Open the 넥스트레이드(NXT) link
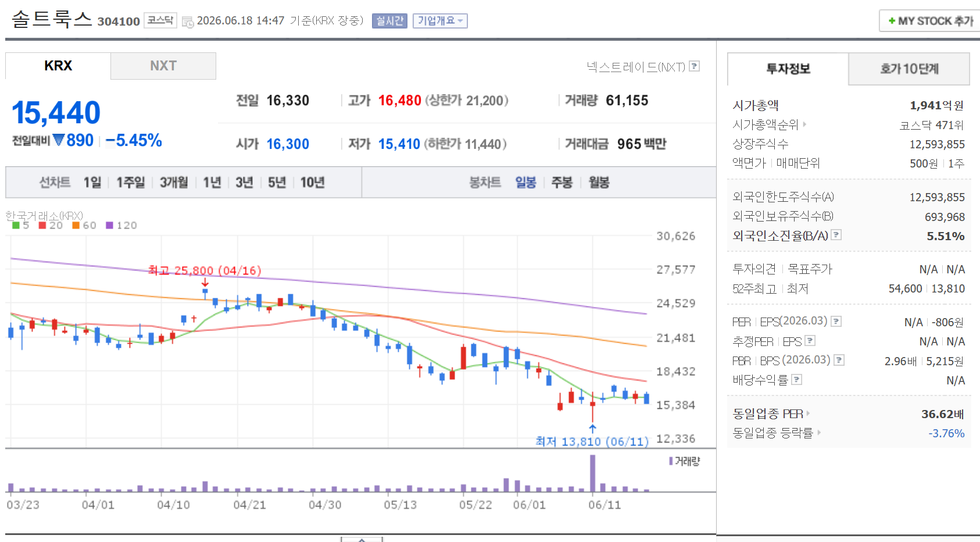The height and width of the screenshot is (542, 980). click(636, 67)
